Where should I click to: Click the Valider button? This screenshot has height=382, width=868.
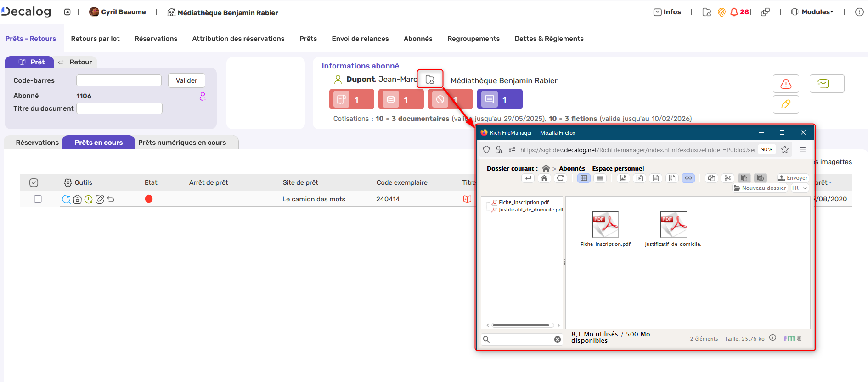tap(186, 80)
